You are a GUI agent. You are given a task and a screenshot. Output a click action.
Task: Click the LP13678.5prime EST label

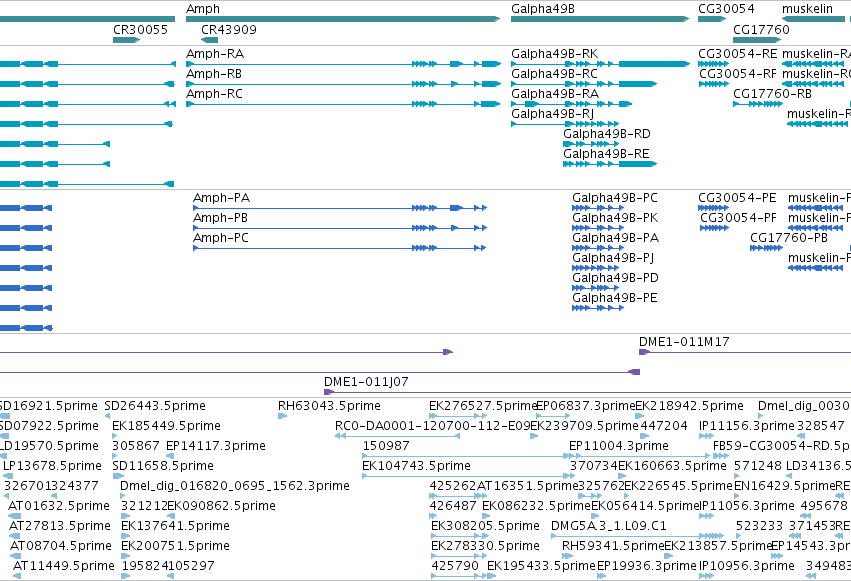(x=53, y=467)
